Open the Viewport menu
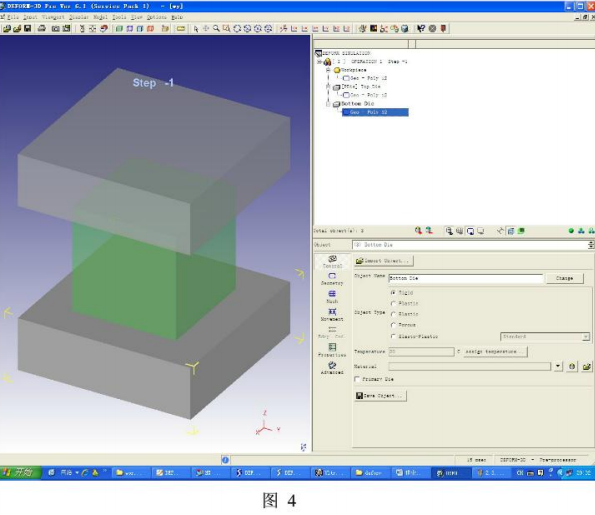Viewport: 595px width, 515px height. click(53, 17)
